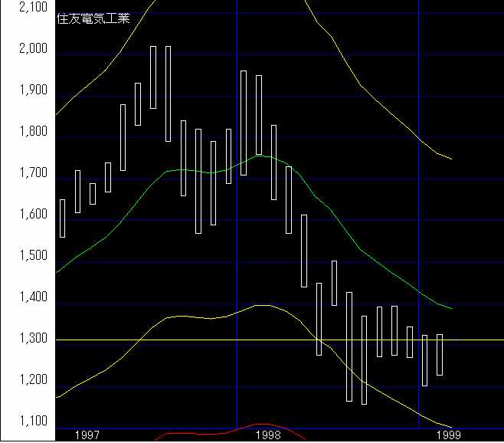Click the red curve at chart bottom
This screenshot has height=443, width=504.
260,424
